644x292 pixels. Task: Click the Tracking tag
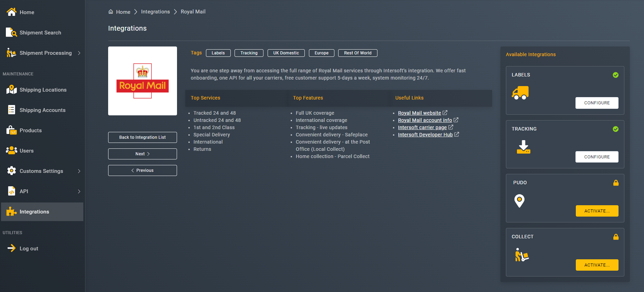coord(249,53)
